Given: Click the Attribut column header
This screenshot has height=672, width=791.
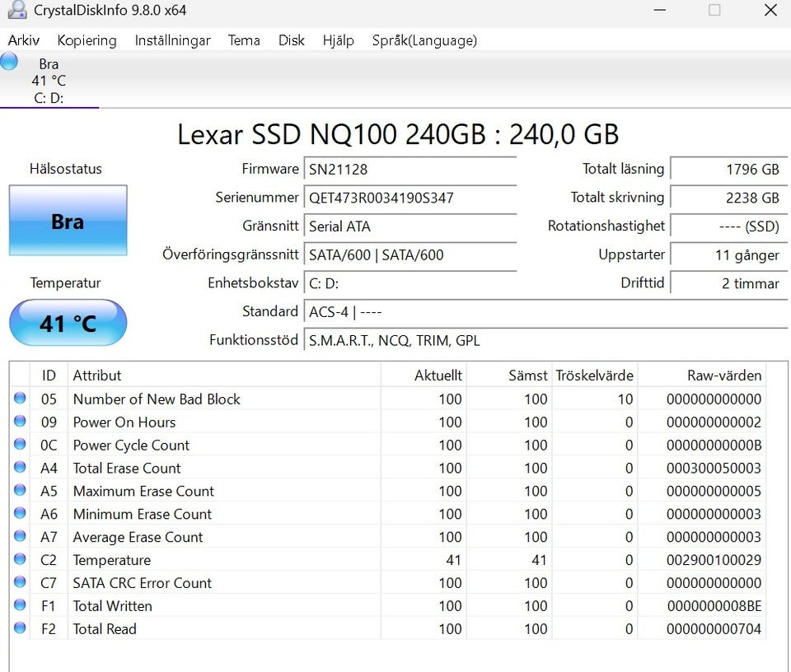Looking at the screenshot, I should click(224, 375).
